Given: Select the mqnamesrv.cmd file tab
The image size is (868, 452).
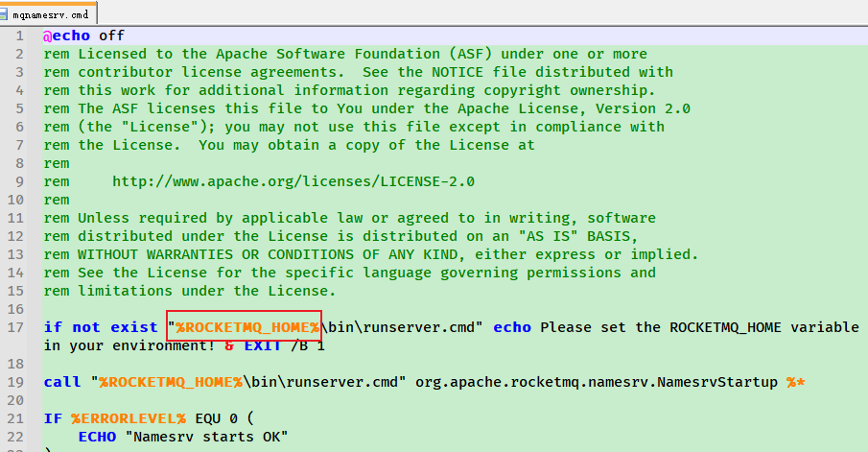Looking at the screenshot, I should [49, 14].
